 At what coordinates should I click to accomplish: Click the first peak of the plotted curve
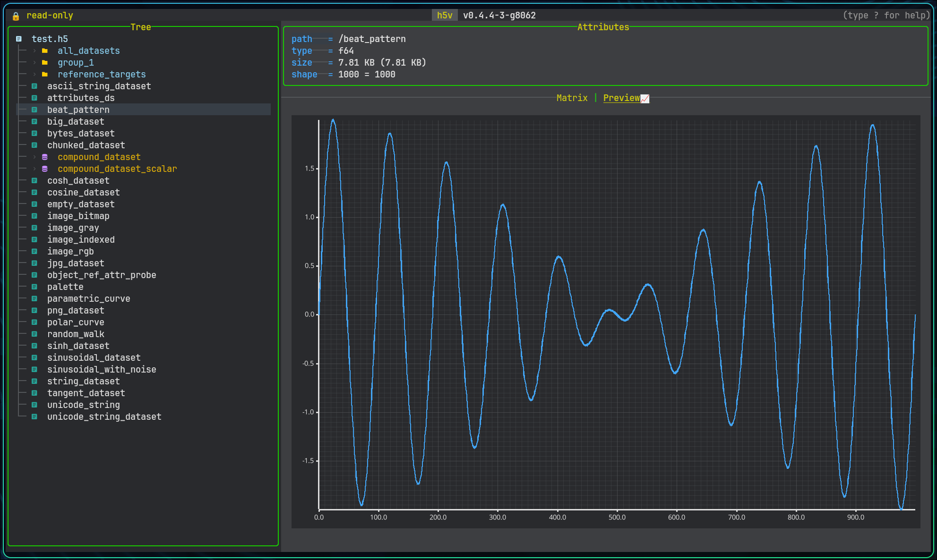(333, 120)
